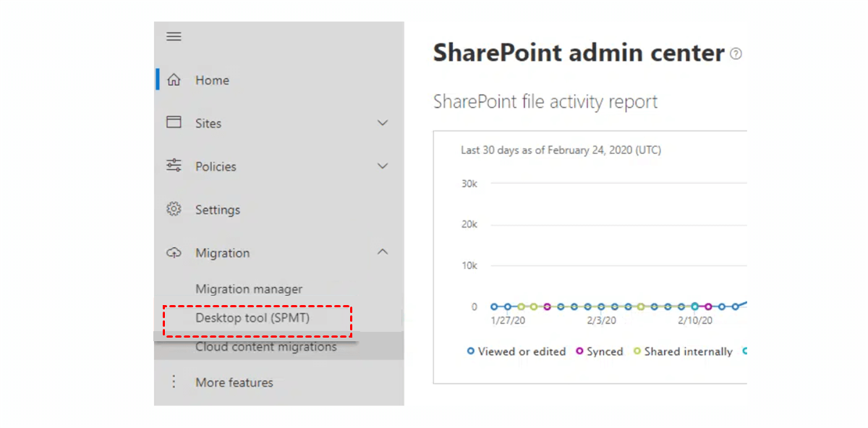
Task: Click the More features ellipsis icon
Action: click(x=174, y=382)
